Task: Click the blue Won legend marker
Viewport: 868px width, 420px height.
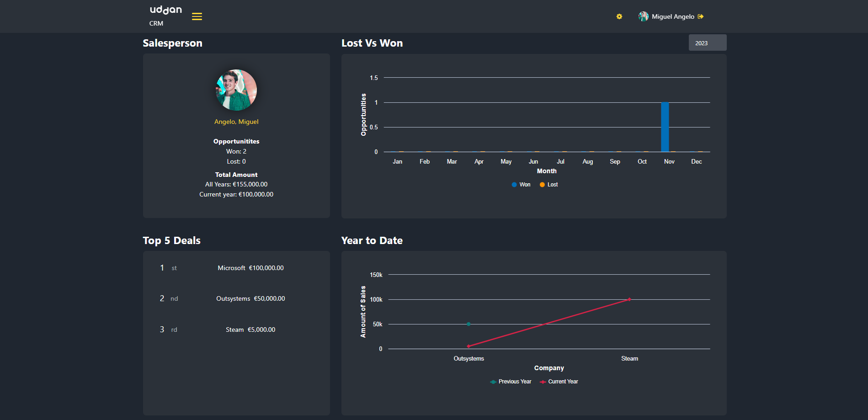Action: click(x=514, y=185)
